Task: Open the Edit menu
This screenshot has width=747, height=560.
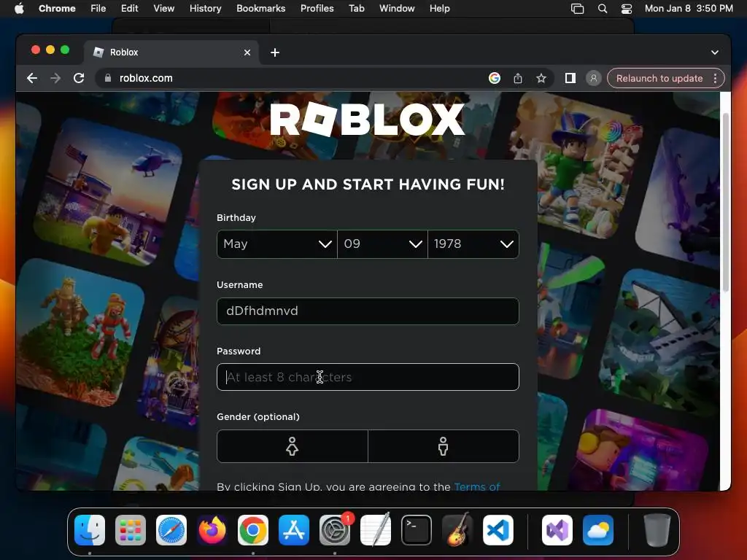Action: pyautogui.click(x=129, y=9)
